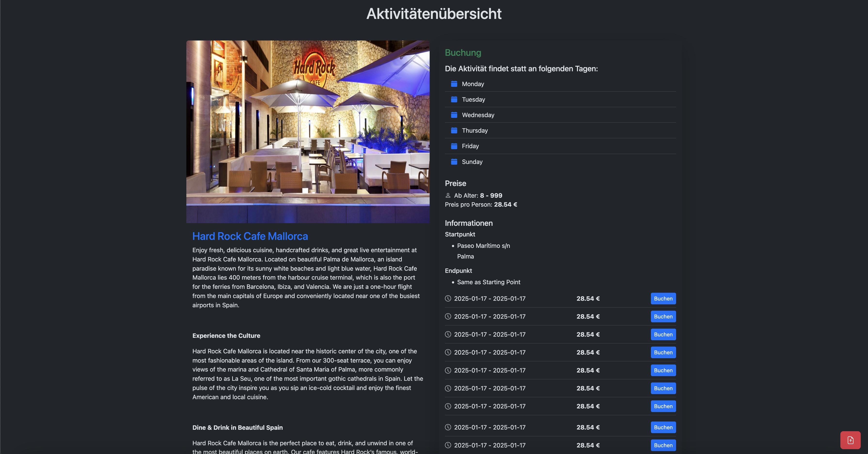Click the calendar icon beside Wednesday
868x454 pixels.
point(454,115)
